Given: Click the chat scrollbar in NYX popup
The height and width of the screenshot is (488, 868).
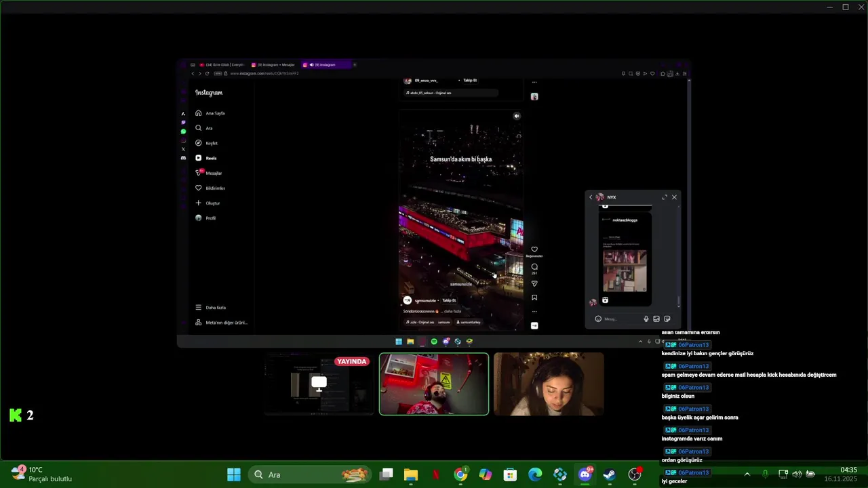Looking at the screenshot, I should point(679,302).
